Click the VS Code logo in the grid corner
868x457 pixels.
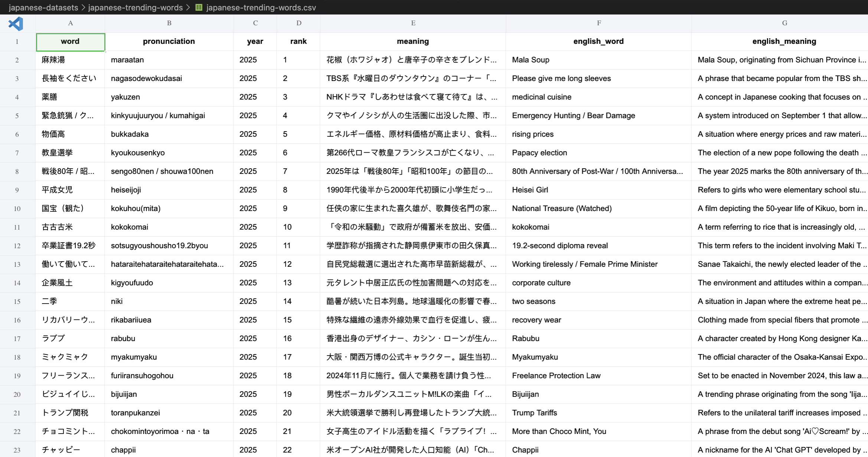pos(16,23)
